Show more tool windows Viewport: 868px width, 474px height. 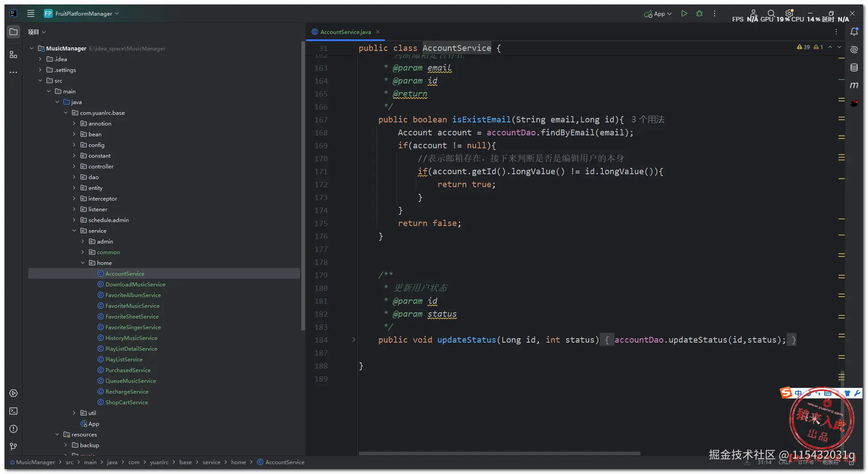pos(13,72)
